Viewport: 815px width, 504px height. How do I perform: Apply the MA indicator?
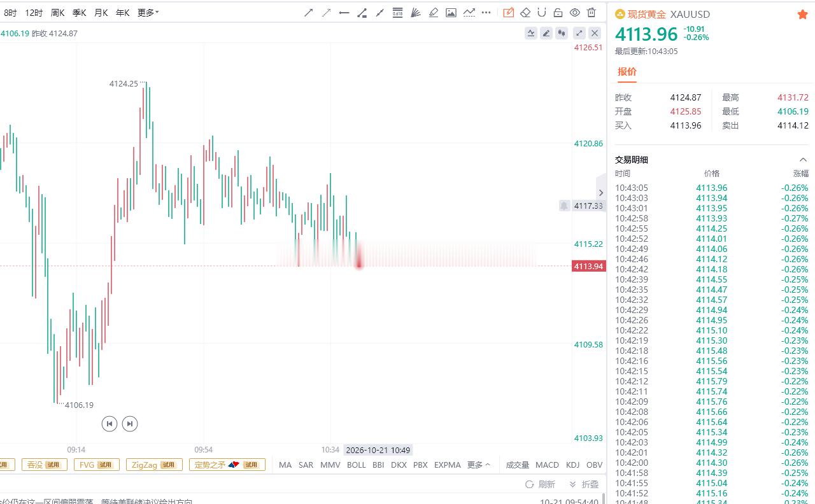(x=285, y=465)
